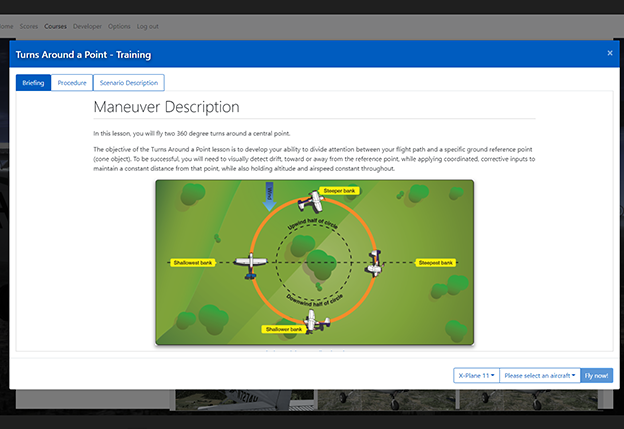Click the Shallower bank airplane icon

317,321
